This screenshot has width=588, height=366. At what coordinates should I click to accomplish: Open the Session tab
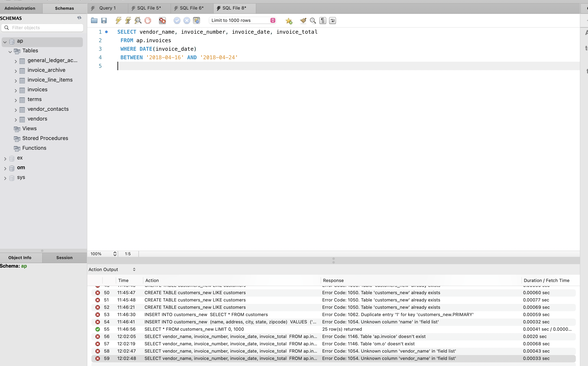click(64, 257)
